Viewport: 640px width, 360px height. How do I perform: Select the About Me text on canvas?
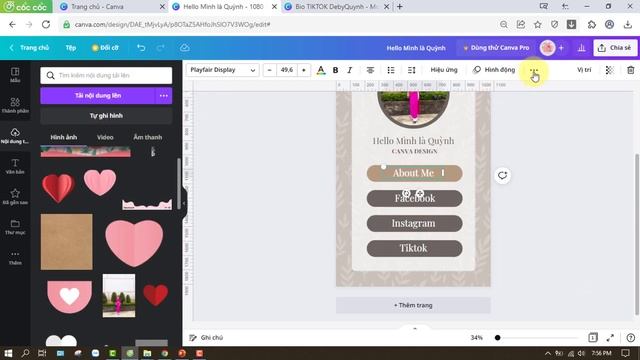tap(413, 173)
